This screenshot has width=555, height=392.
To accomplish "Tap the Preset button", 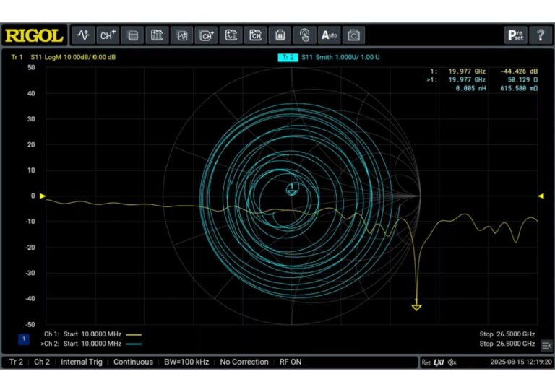I will coord(515,35).
